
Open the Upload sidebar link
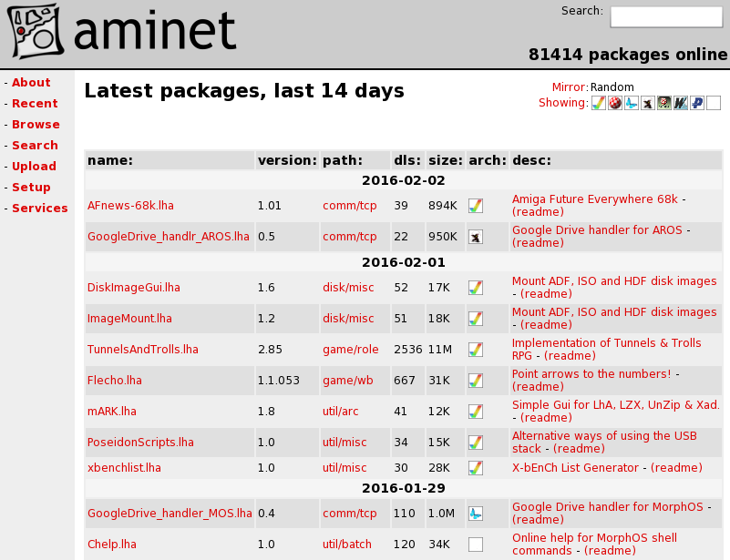pos(34,166)
